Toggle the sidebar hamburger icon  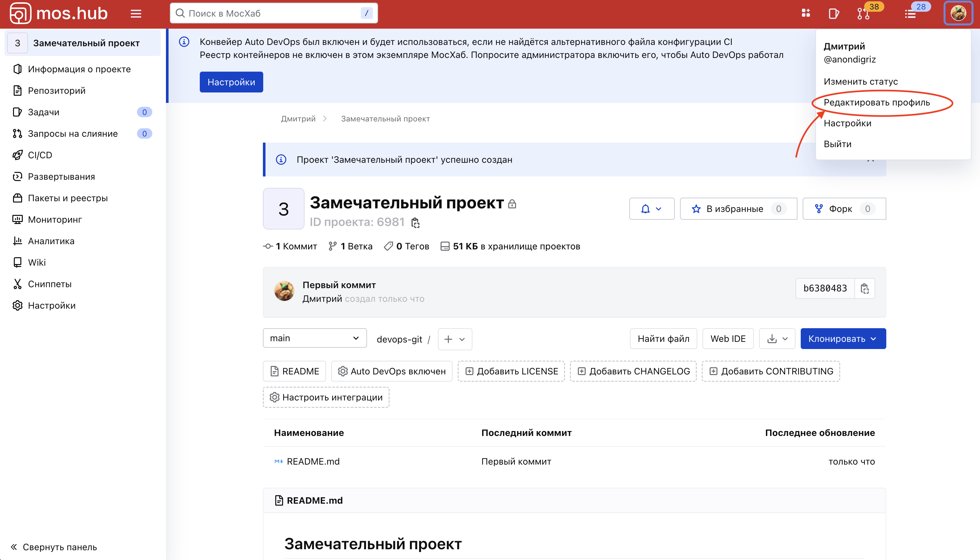pyautogui.click(x=135, y=13)
